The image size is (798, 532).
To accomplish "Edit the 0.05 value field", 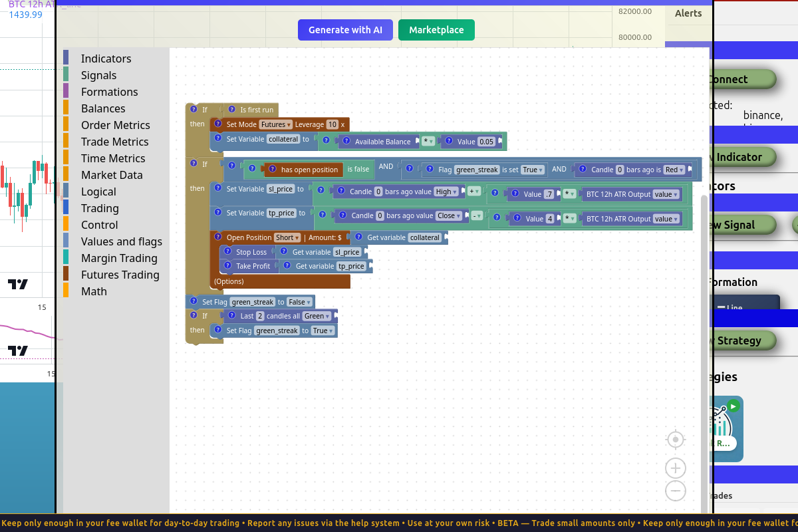I will [x=486, y=142].
